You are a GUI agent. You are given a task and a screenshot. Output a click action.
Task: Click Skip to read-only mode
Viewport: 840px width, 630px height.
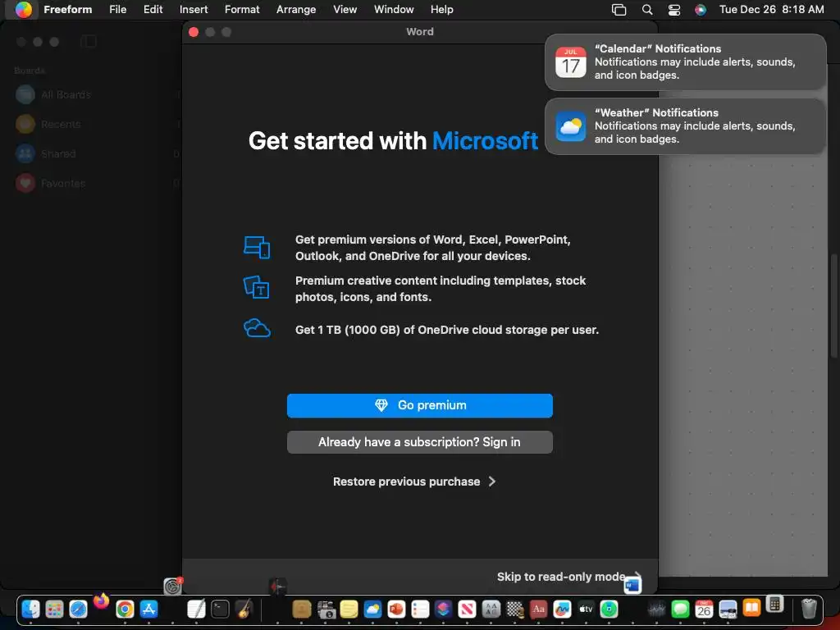561,577
